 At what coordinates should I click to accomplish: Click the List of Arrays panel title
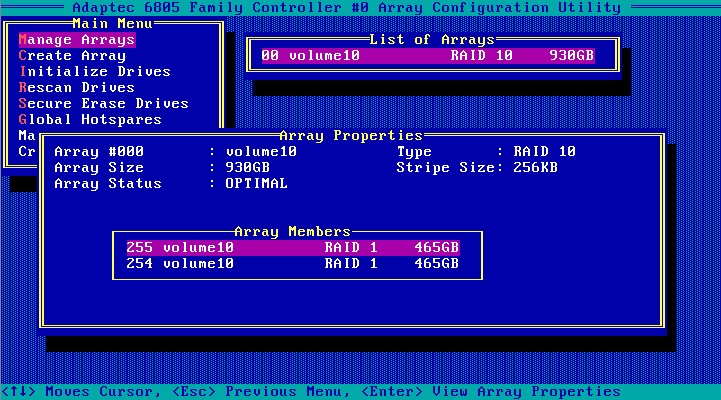point(432,39)
